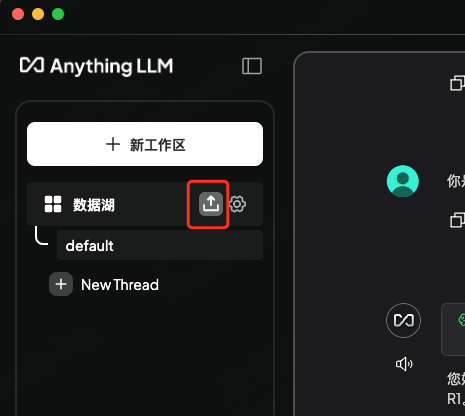Click the plus icon next to New Thread
This screenshot has width=465, height=416.
(61, 284)
